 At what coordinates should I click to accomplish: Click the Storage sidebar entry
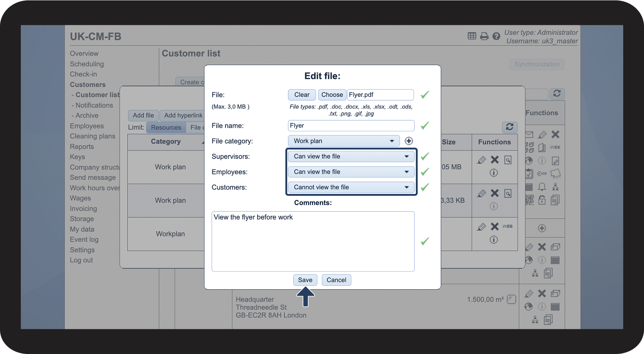tap(82, 219)
